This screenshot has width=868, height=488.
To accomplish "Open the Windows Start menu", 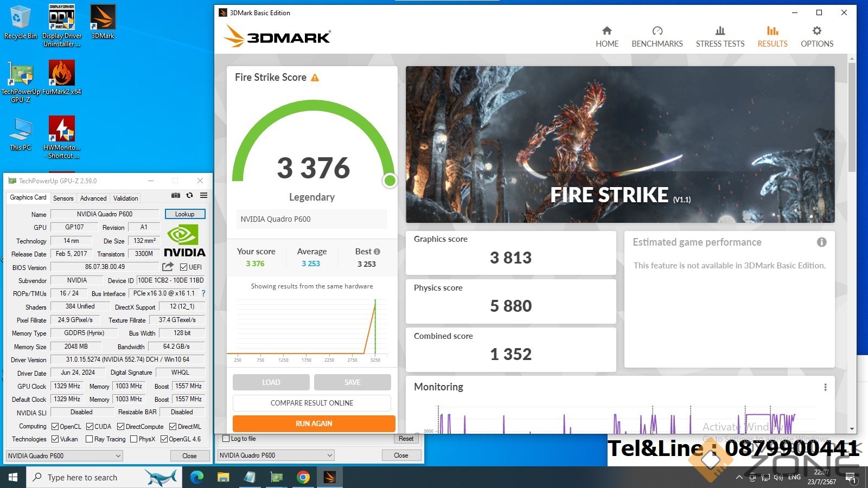I will pyautogui.click(x=13, y=477).
